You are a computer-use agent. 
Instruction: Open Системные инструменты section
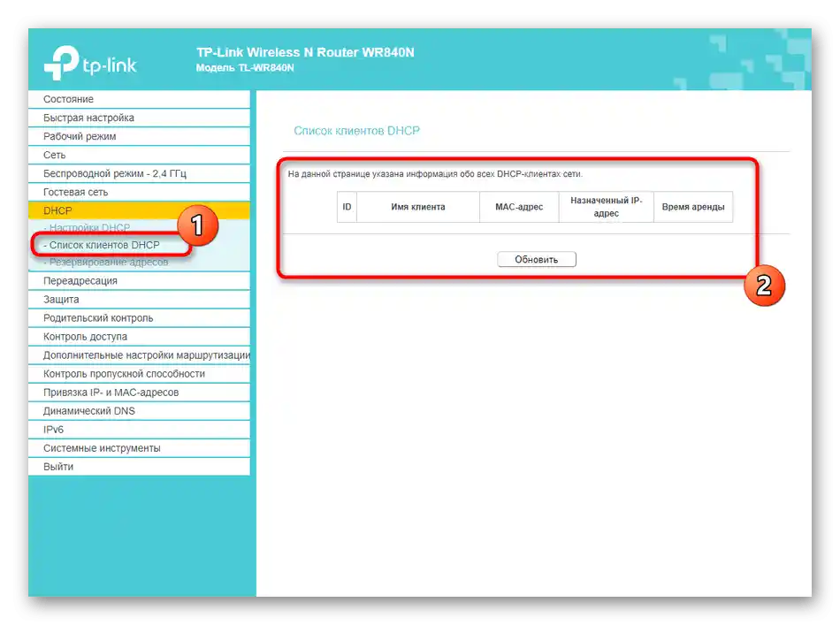(140, 448)
